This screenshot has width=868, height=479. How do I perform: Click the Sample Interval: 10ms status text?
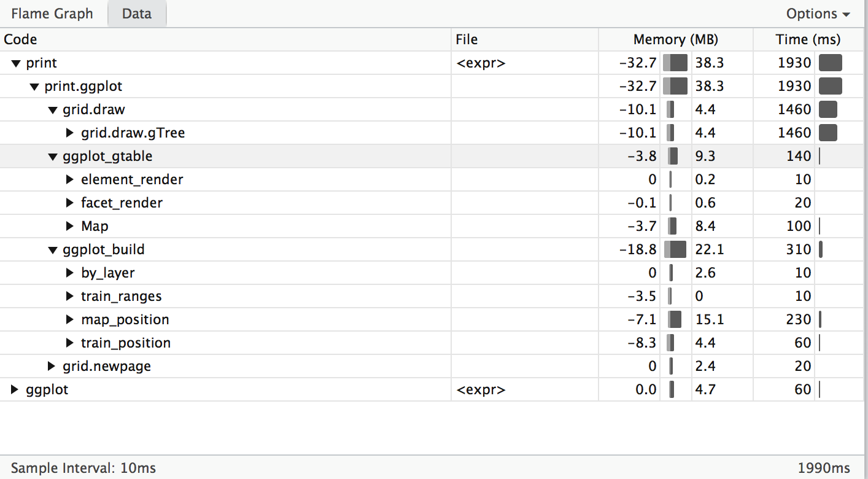[x=83, y=468]
